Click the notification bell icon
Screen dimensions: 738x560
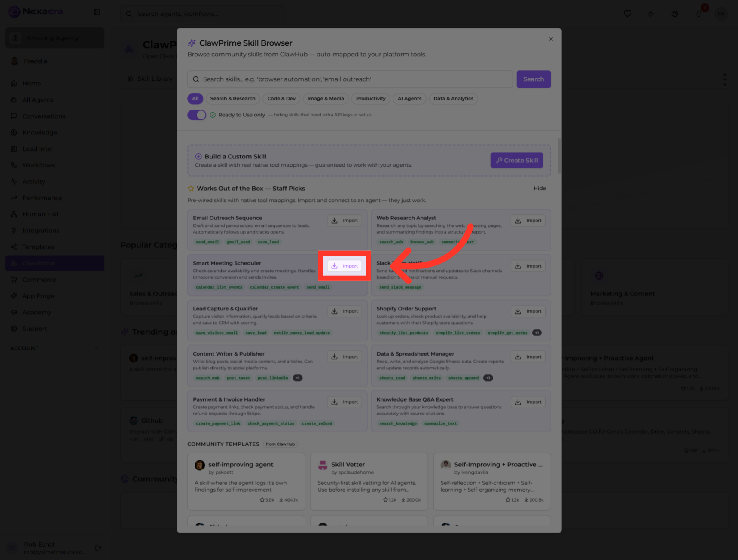[x=698, y=14]
